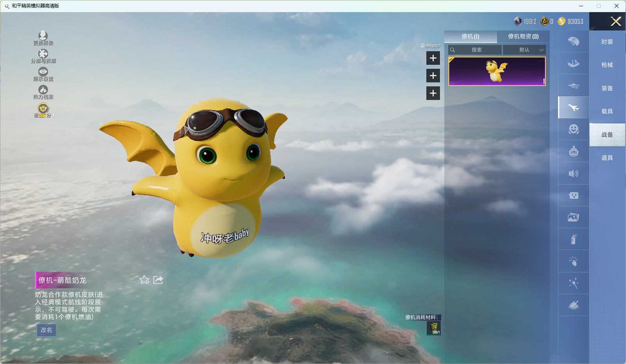Viewport: 626px width, 364px height.
Task: Click the lightning gold coin showing 93053
Action: point(562,21)
